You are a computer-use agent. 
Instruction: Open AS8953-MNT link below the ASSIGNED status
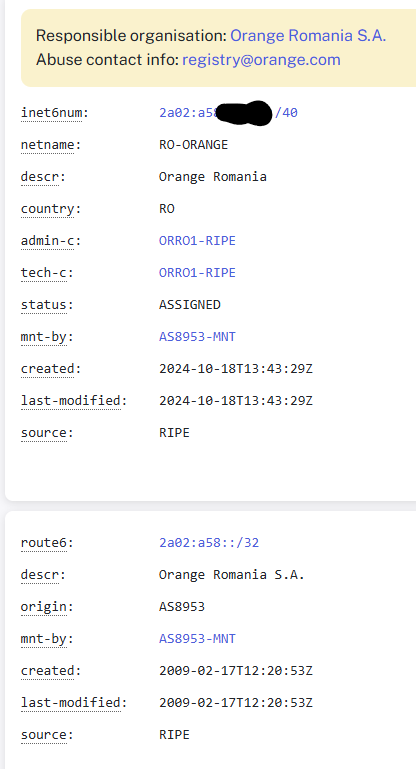(x=197, y=337)
